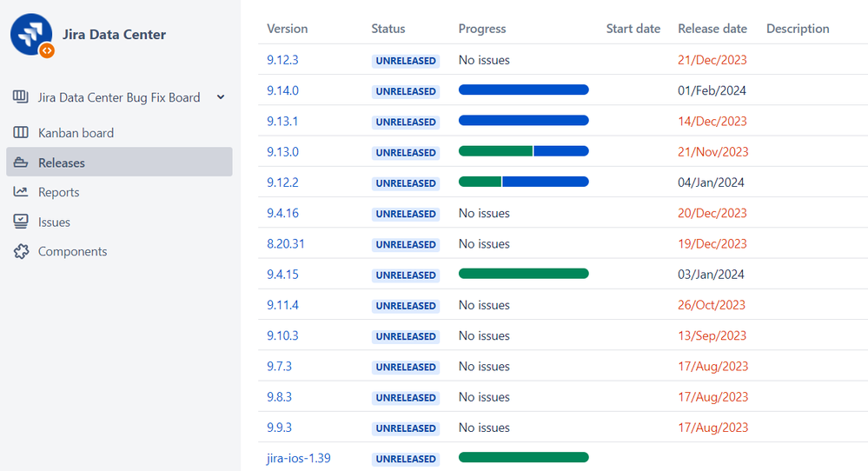
Task: Select Releases in the sidebar
Action: (x=119, y=162)
